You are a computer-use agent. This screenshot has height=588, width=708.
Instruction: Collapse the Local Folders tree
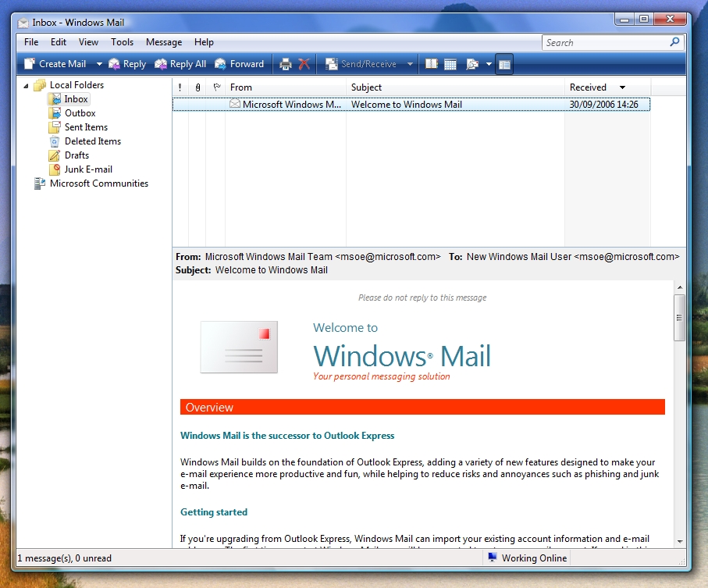click(27, 85)
